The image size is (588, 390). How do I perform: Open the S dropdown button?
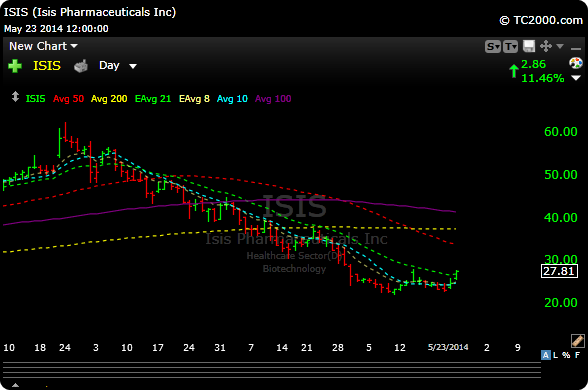[493, 46]
